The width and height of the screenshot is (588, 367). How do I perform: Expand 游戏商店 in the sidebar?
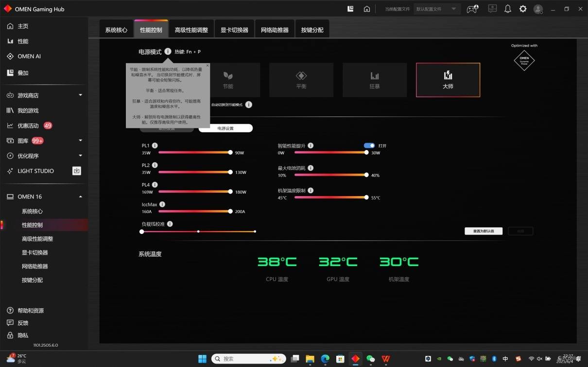(x=81, y=95)
